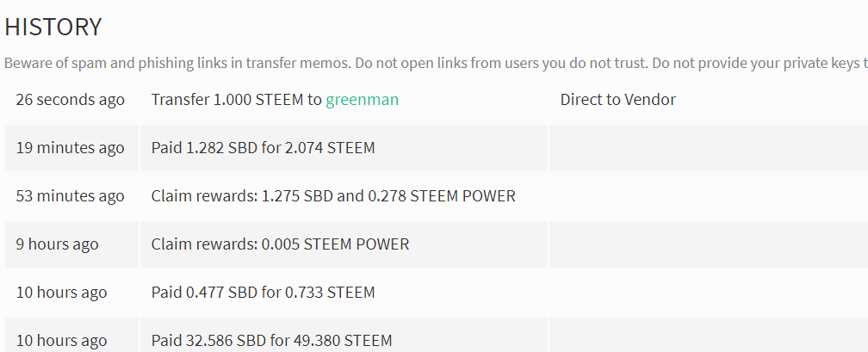
Task: Click empty memo cell of 9 hours row
Action: click(709, 244)
